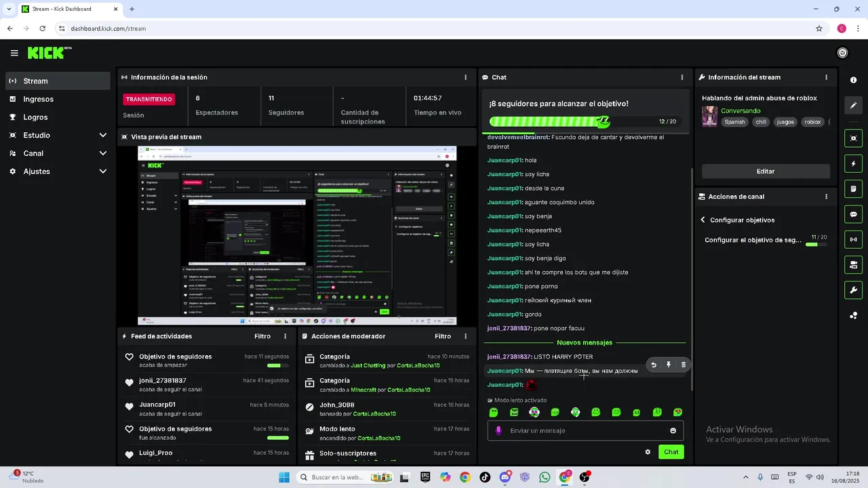Click the taskbar search box
Viewport: 868px width, 488px height.
pos(345,477)
